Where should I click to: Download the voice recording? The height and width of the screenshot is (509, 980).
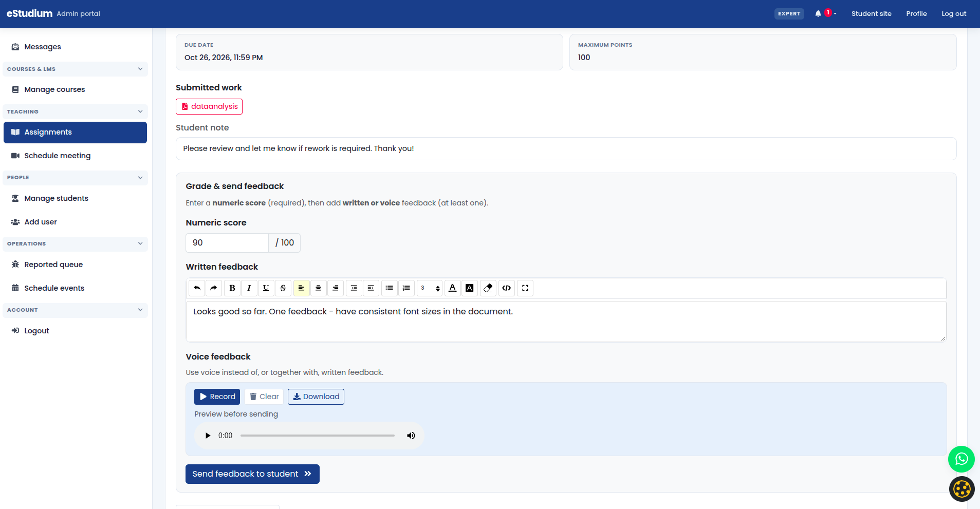coord(316,397)
